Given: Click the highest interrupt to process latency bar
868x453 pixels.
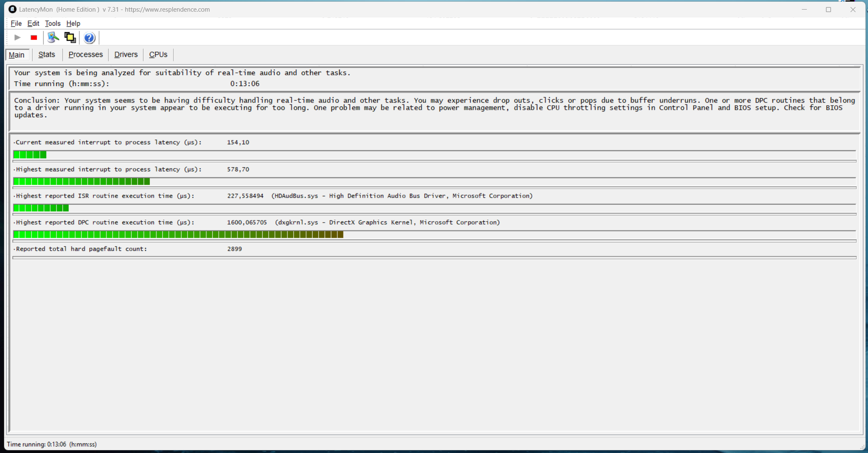Looking at the screenshot, I should pyautogui.click(x=434, y=181).
